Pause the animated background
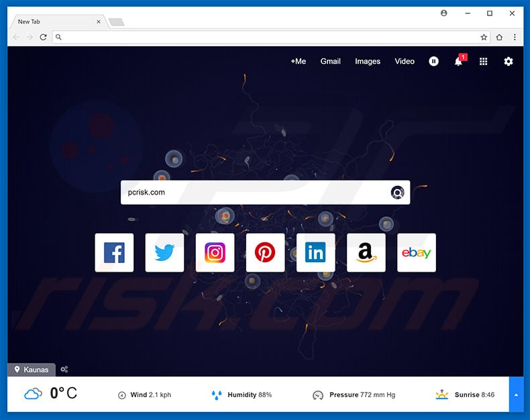 (x=433, y=61)
